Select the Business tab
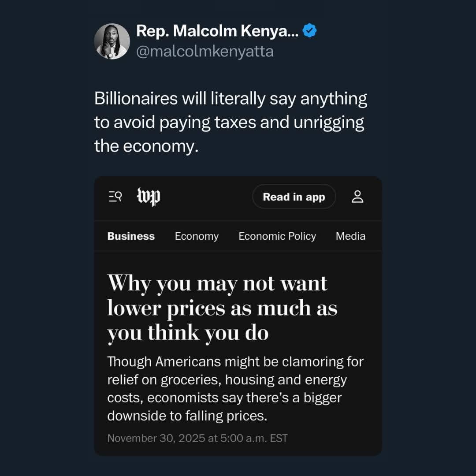Viewport: 476px width, 476px height. [131, 236]
